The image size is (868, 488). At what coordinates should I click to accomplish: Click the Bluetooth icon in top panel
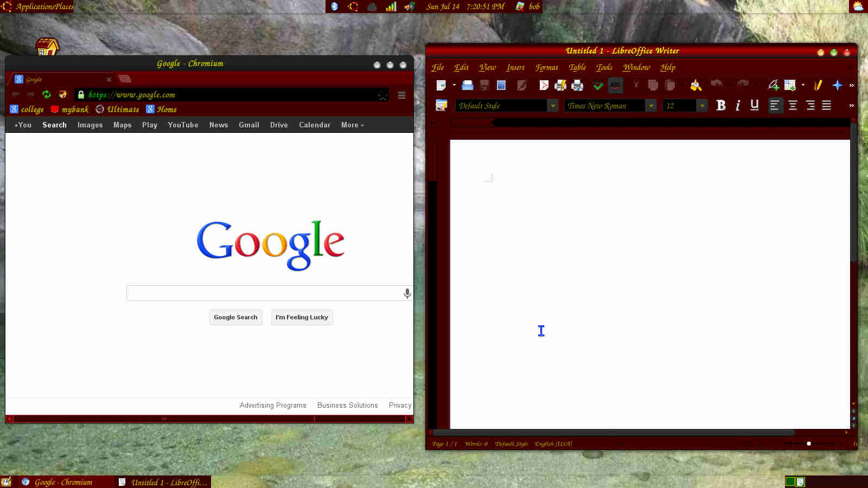pos(335,7)
